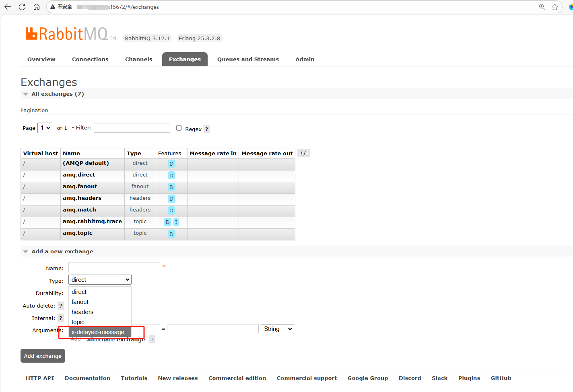Click the exchange Name input field
573x392 pixels.
(114, 268)
